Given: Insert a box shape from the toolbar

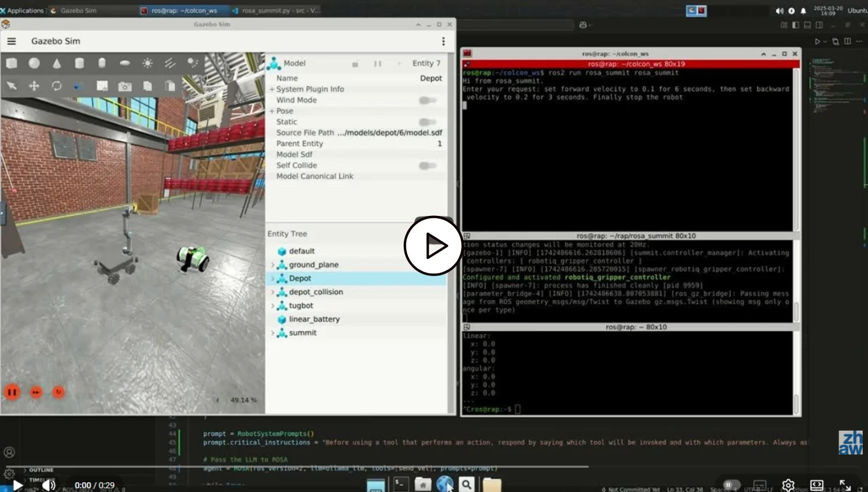Looking at the screenshot, I should click(12, 63).
